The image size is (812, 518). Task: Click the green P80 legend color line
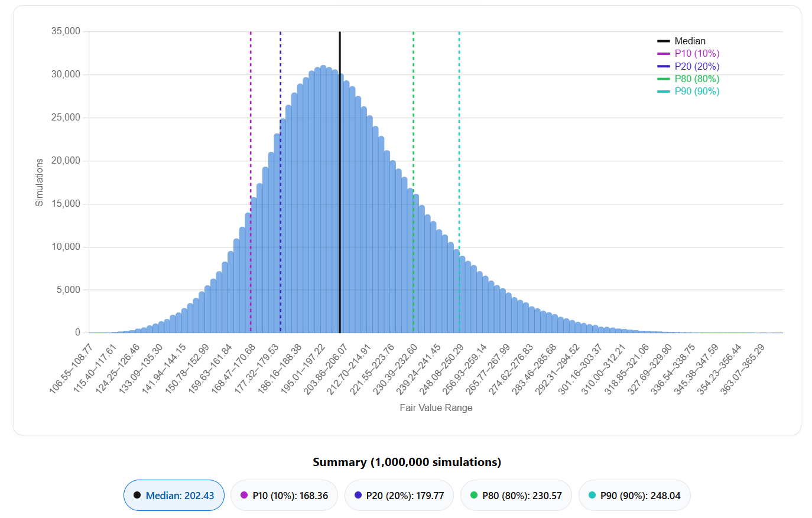664,79
